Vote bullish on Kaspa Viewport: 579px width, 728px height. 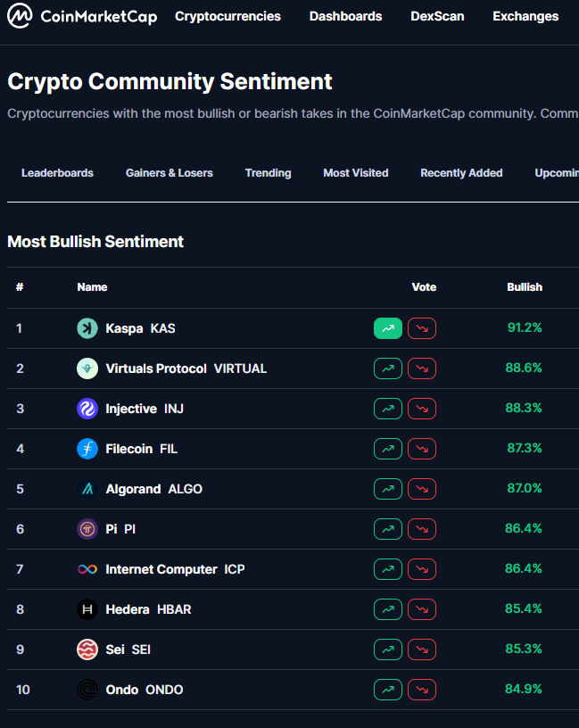(388, 328)
